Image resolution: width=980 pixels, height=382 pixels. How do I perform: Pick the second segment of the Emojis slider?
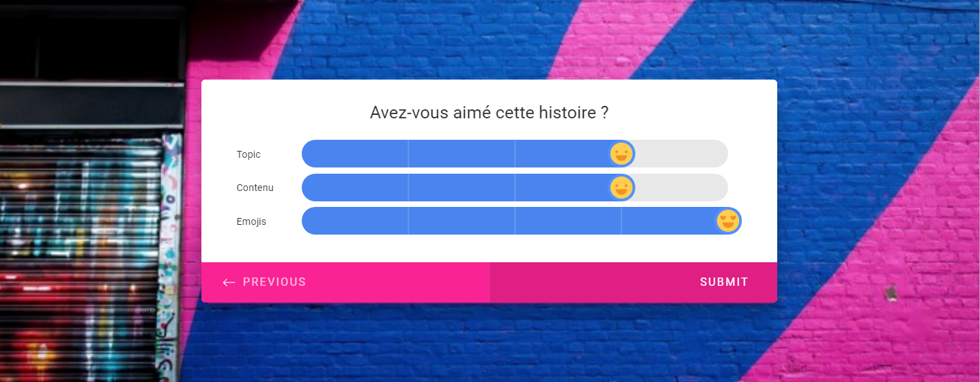click(x=462, y=221)
